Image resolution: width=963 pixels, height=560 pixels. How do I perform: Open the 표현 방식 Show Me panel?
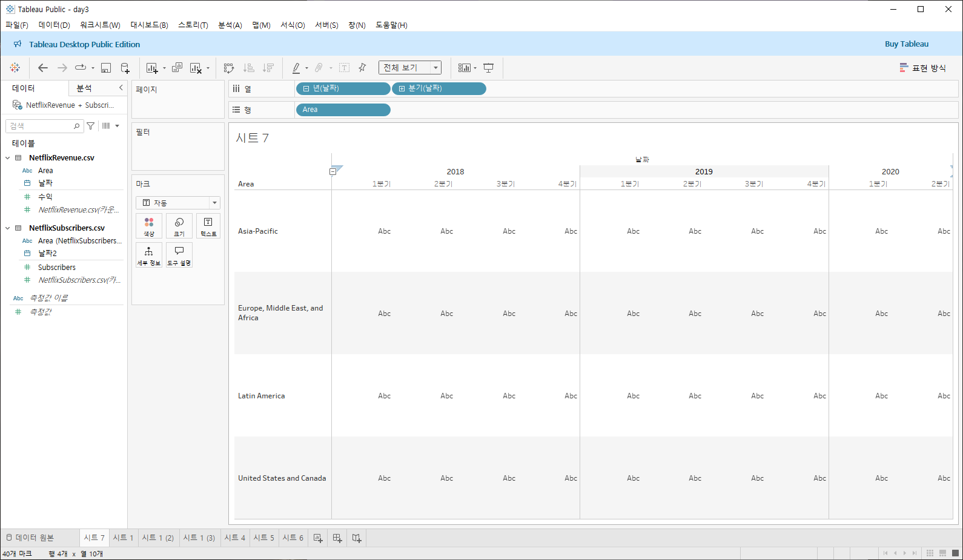pyautogui.click(x=922, y=68)
